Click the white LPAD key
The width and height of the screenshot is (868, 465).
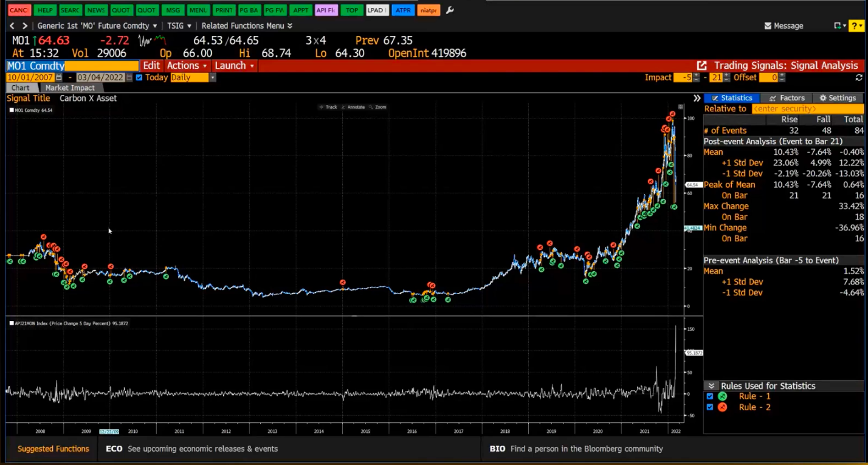coord(377,10)
